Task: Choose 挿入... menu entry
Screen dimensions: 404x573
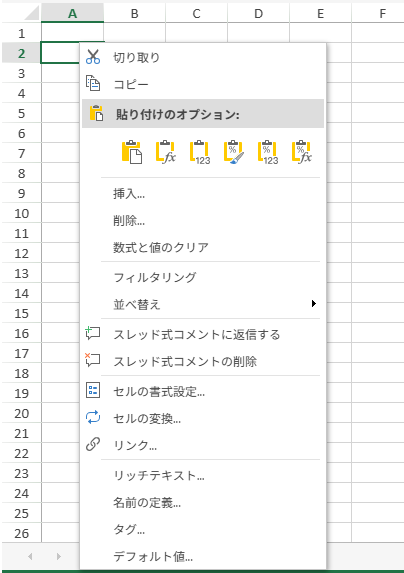Action: (203, 194)
